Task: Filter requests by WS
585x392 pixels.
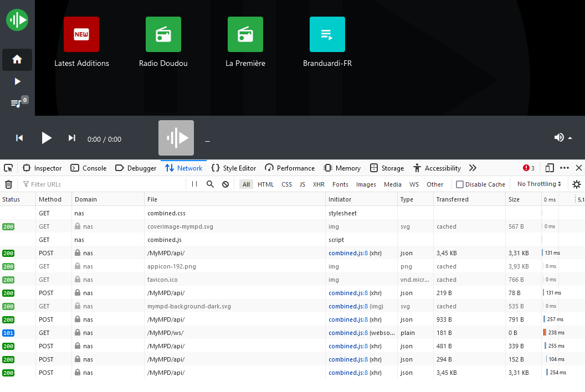Action: pyautogui.click(x=414, y=184)
